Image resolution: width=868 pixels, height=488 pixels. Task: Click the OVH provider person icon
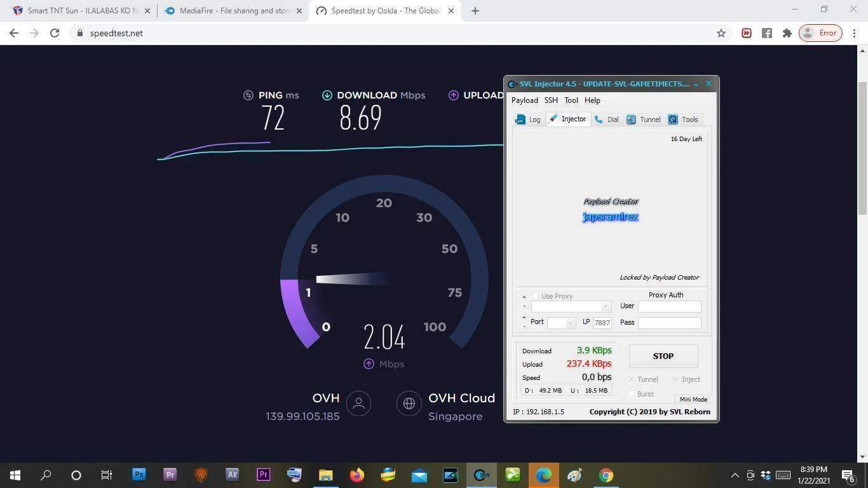[358, 403]
